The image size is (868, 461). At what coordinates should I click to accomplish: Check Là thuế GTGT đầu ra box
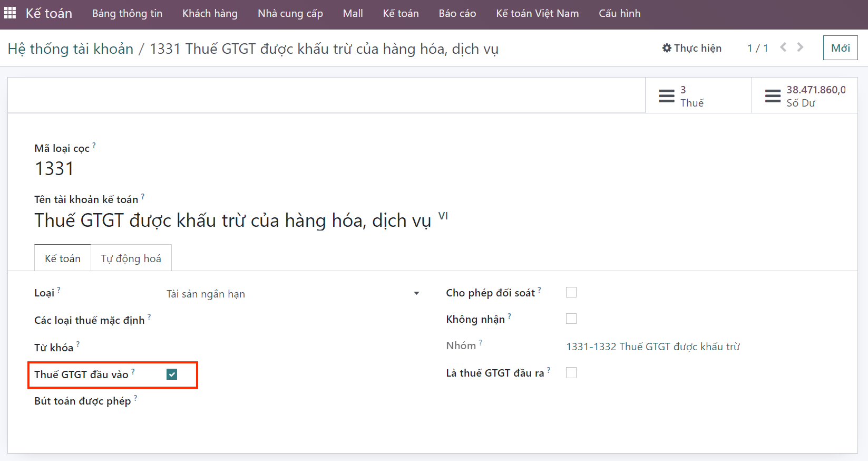pos(571,372)
